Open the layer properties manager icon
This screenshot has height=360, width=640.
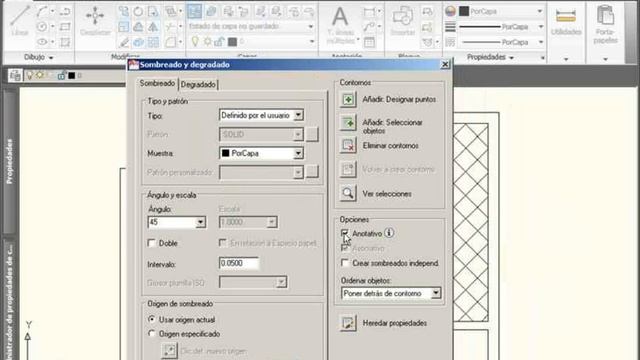coord(194,11)
